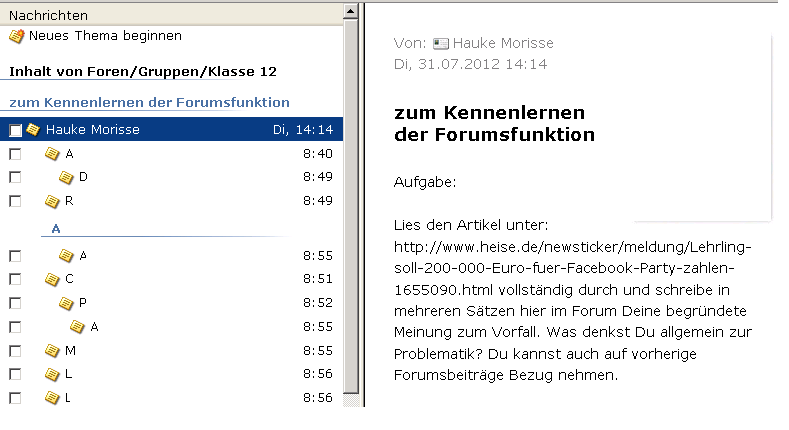Open sender Hauke Morisse in message header

click(503, 44)
